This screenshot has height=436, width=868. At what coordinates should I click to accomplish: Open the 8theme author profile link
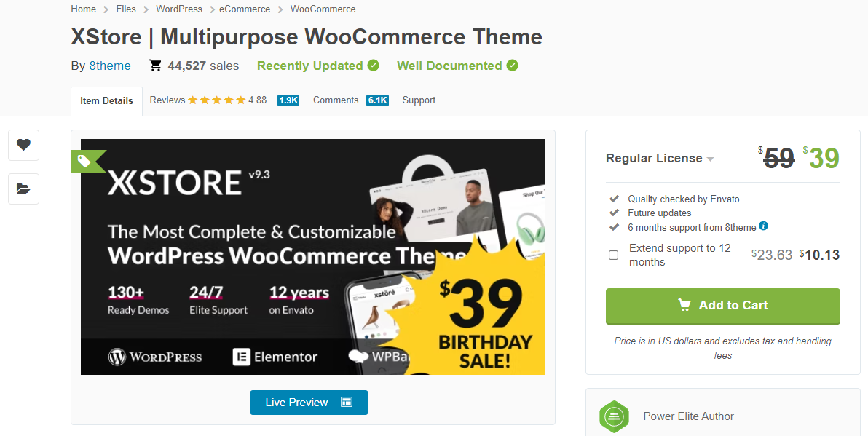[x=110, y=65]
